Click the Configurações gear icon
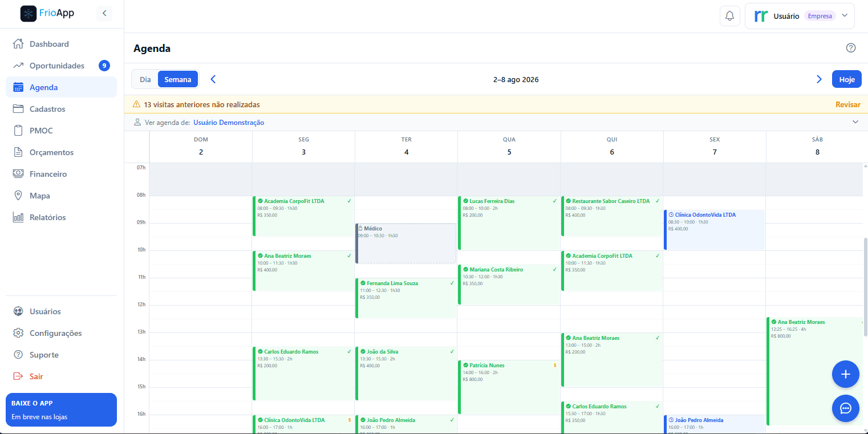The height and width of the screenshot is (434, 868). 18,333
